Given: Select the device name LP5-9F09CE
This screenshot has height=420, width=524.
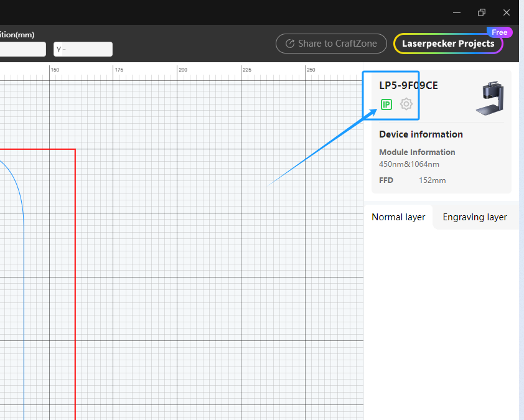Looking at the screenshot, I should 408,85.
